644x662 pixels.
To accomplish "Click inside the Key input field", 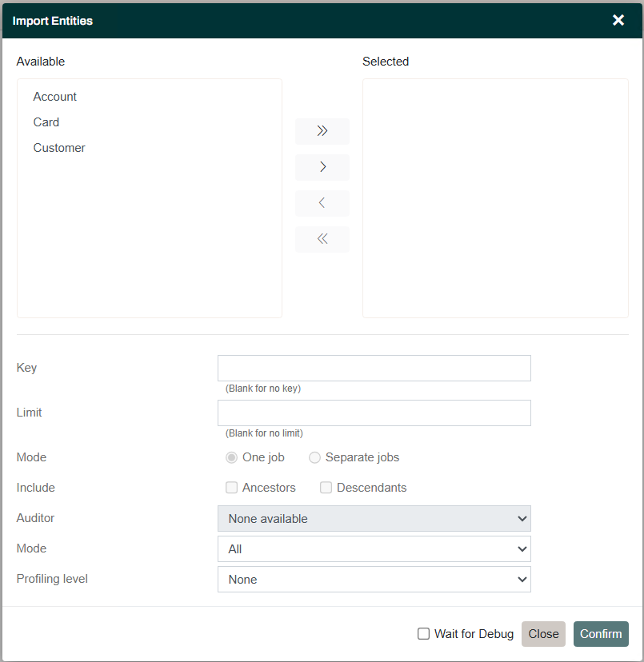I will coord(374,368).
